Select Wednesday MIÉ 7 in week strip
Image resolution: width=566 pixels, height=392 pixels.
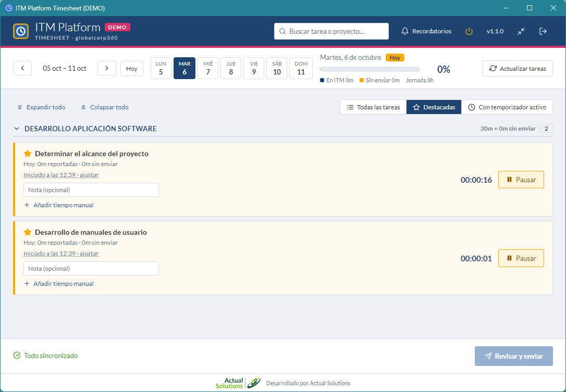[208, 68]
